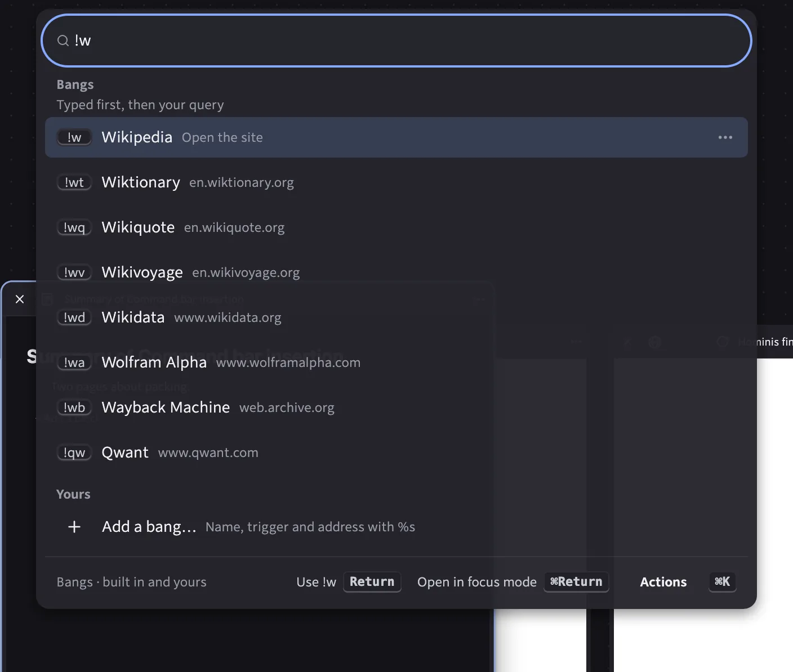Click en.wiktionary.org address text
The width and height of the screenshot is (793, 672).
point(241,182)
